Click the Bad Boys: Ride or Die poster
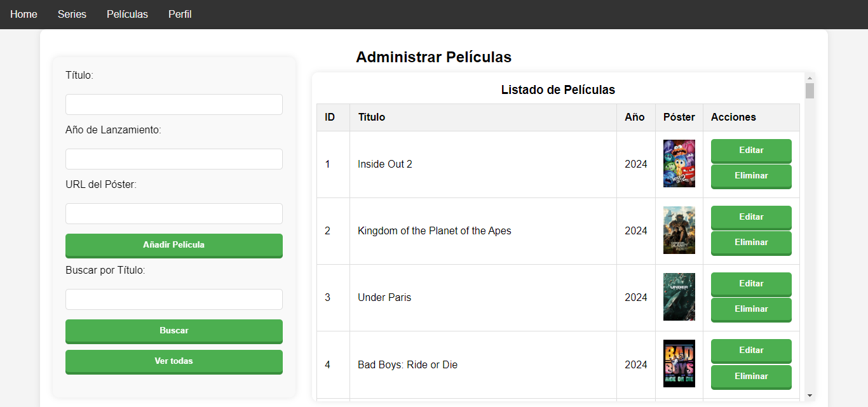 pyautogui.click(x=679, y=364)
